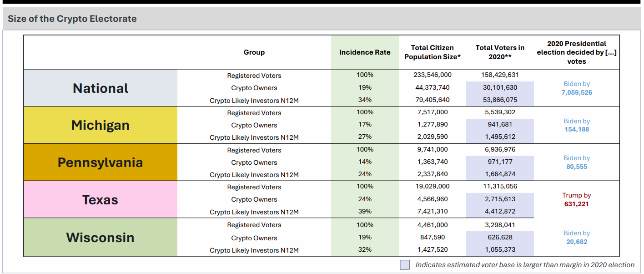
Task: Click Wisconsin total voters 3,298,041
Action: click(500, 224)
